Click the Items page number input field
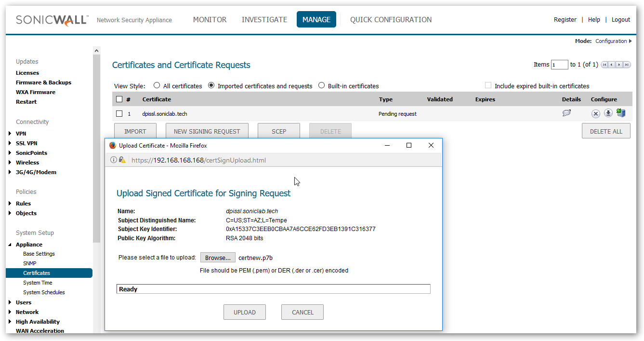Screen dimensions: 644x341 tap(560, 65)
